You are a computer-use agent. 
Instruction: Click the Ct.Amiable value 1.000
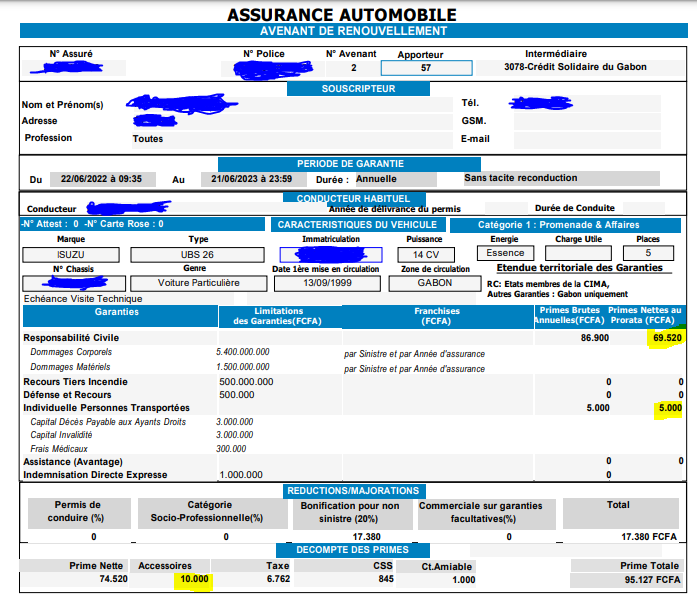coord(464,580)
